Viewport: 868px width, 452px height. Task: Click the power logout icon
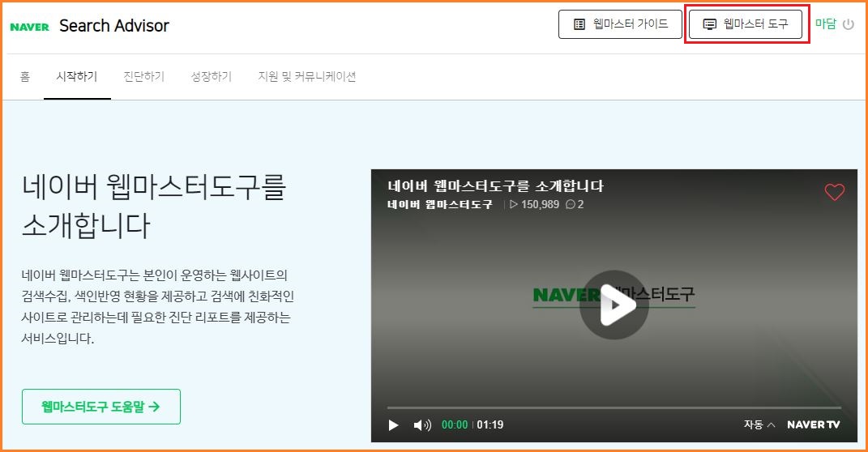coord(848,24)
